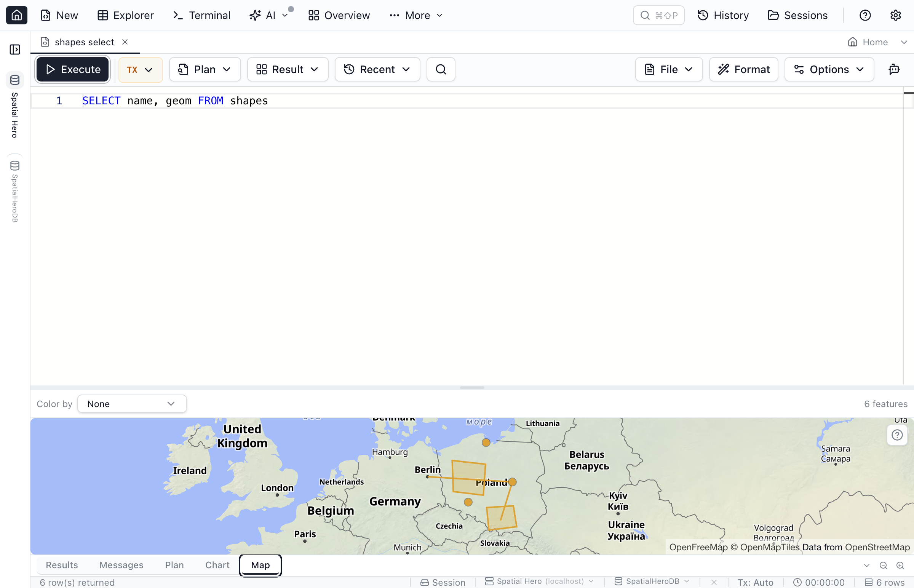The height and width of the screenshot is (588, 914).
Task: Switch to the Plan result tab
Action: pos(174,565)
